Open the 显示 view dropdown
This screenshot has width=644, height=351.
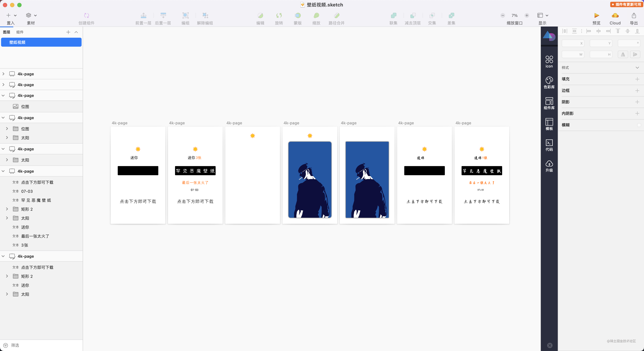pyautogui.click(x=543, y=15)
